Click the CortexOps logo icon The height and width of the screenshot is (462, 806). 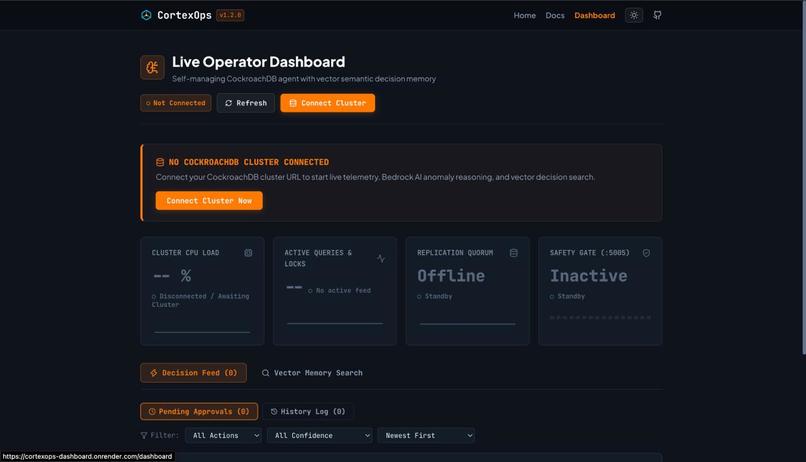(146, 15)
